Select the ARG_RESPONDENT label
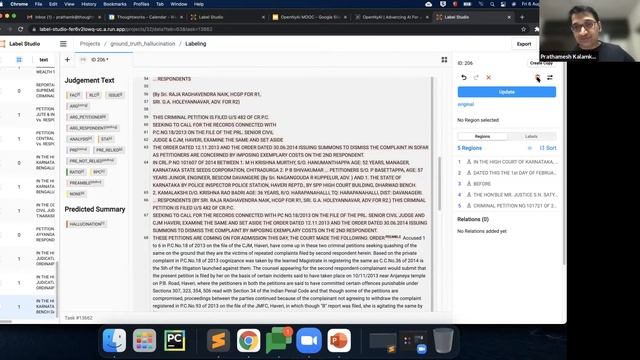640x360 pixels. point(93,128)
